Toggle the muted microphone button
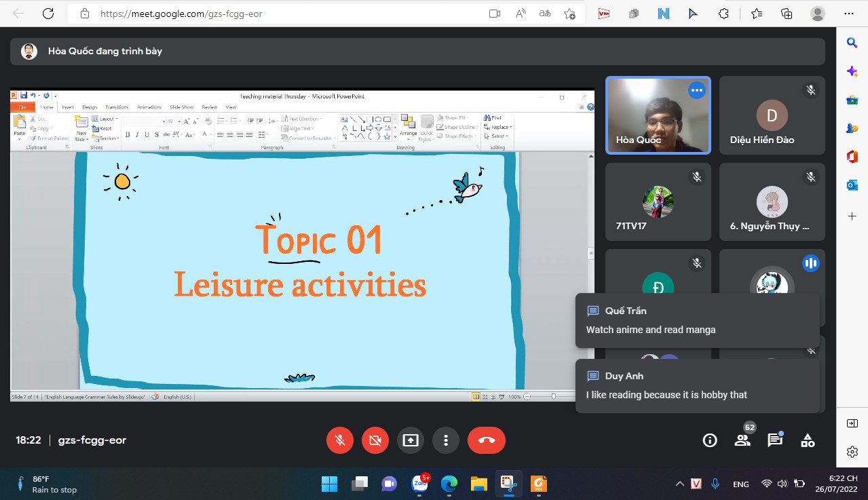The width and height of the screenshot is (868, 500). (340, 440)
